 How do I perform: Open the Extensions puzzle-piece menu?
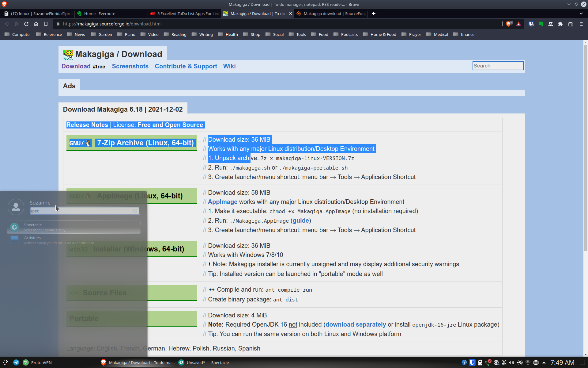[x=560, y=24]
